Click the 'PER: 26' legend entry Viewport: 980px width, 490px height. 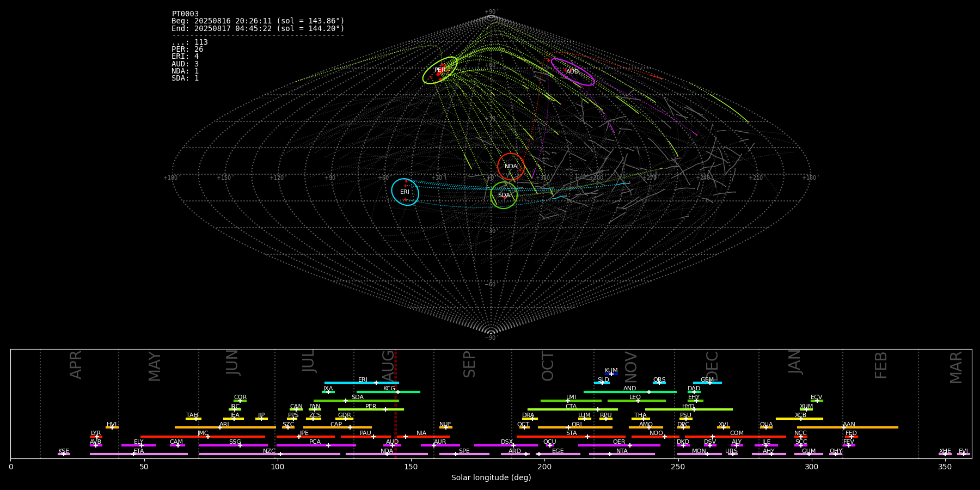(187, 49)
